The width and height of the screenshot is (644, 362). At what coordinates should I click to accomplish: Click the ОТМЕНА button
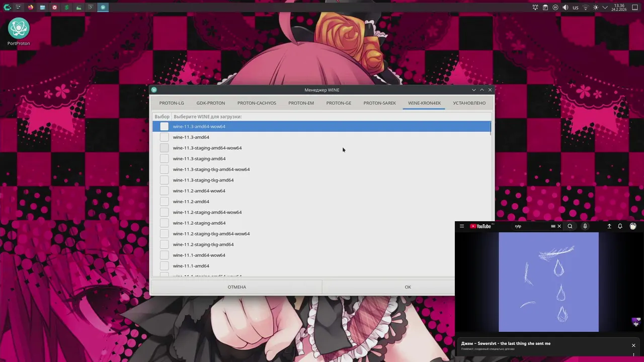pyautogui.click(x=236, y=287)
